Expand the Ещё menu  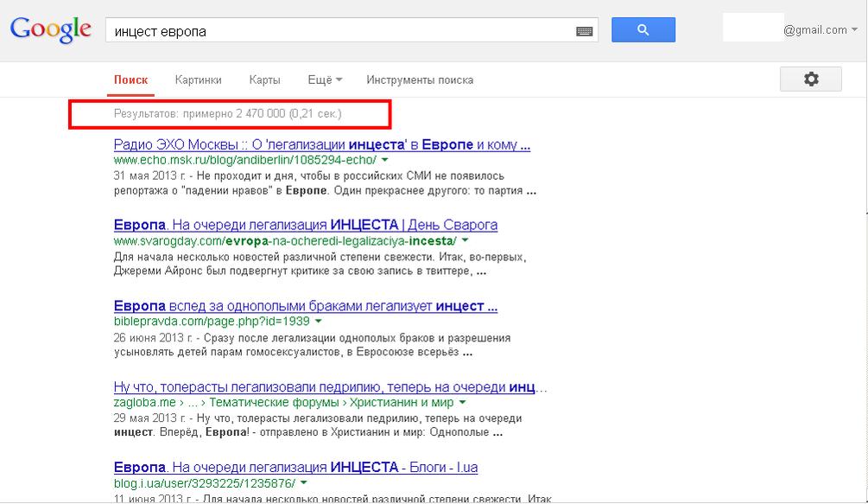[325, 80]
